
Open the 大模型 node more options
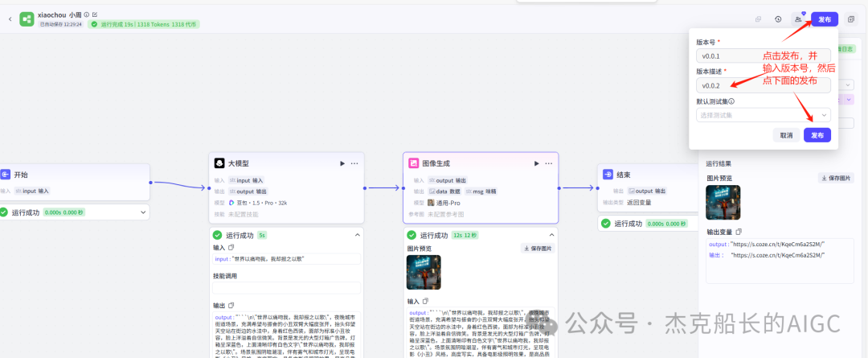(x=354, y=163)
